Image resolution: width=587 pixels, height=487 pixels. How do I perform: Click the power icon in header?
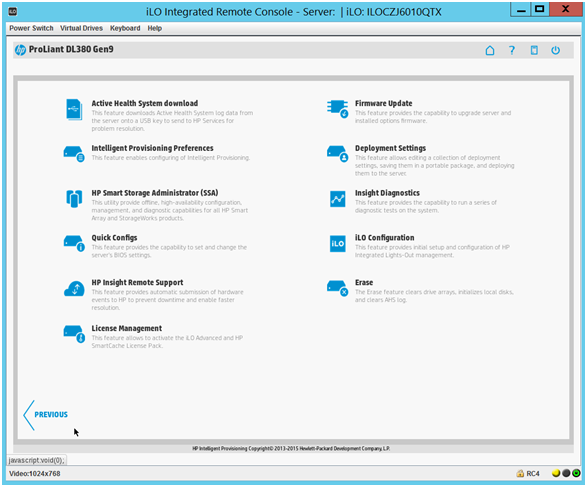556,50
